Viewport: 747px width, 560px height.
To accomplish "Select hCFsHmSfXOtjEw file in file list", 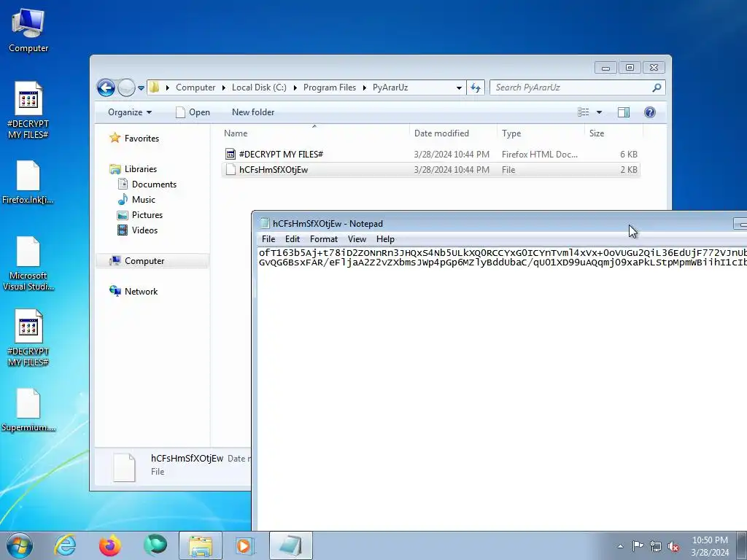I will point(430,169).
